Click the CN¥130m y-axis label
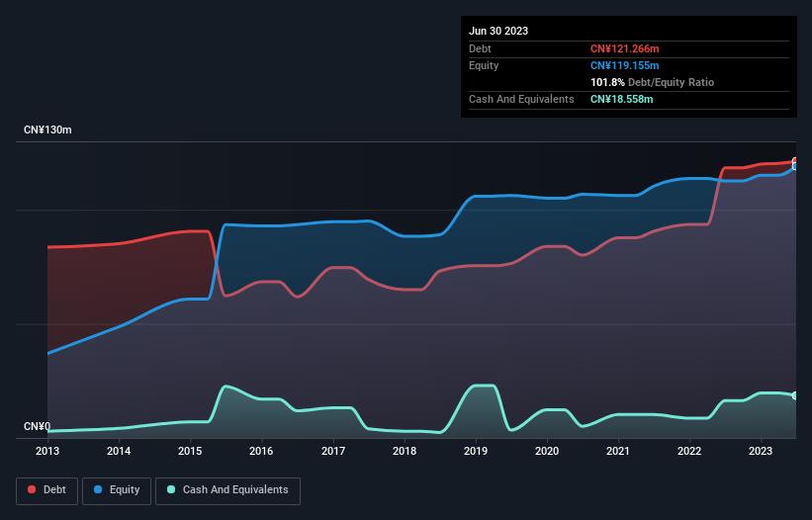Viewport: 812px width, 520px height. pos(47,130)
